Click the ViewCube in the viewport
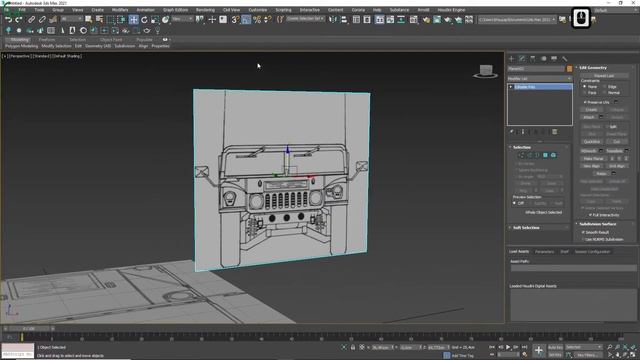 pos(485,71)
